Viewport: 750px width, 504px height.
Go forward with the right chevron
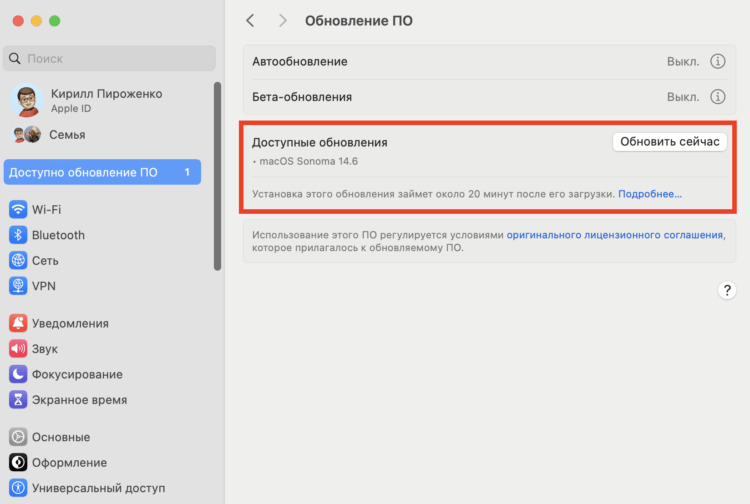[283, 21]
